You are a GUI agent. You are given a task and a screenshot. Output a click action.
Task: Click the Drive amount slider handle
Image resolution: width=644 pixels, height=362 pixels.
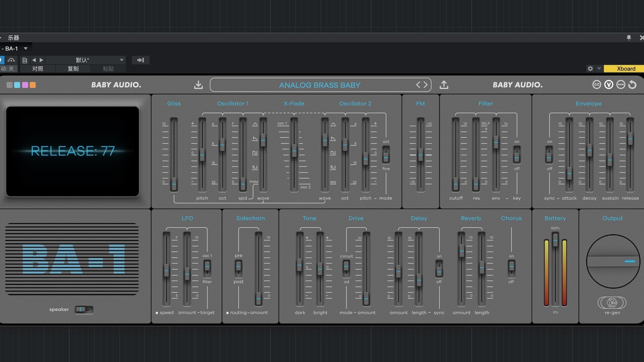pyautogui.click(x=366, y=298)
